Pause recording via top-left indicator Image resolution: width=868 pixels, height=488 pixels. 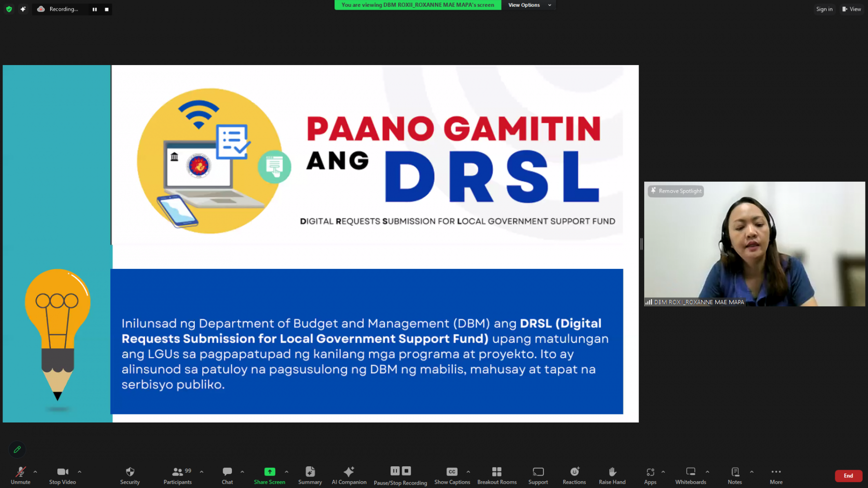[95, 9]
